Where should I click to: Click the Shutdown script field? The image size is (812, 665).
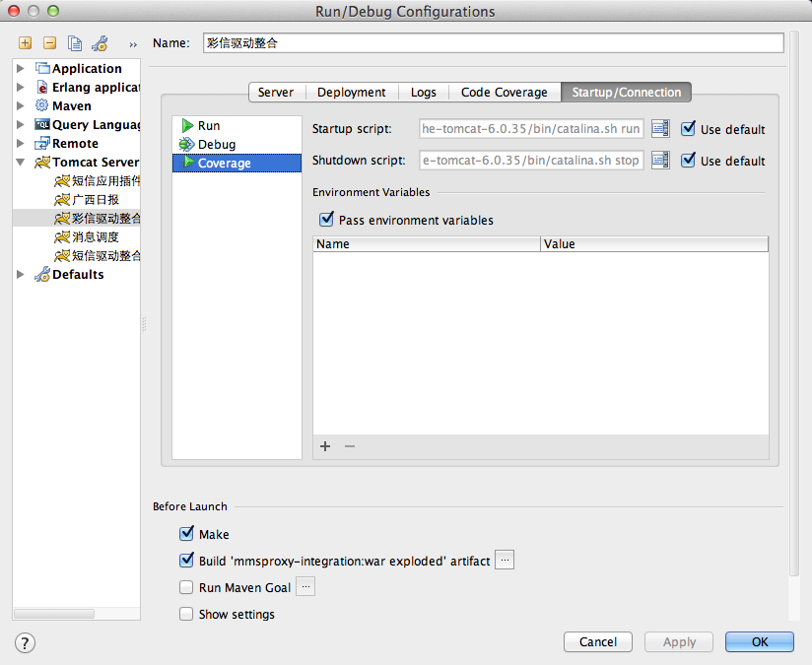pos(531,160)
